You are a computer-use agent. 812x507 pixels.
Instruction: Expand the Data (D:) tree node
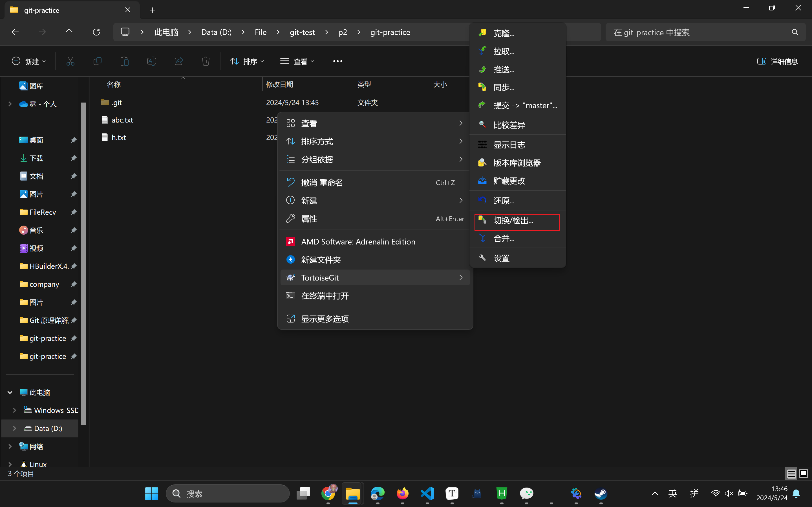coord(14,428)
